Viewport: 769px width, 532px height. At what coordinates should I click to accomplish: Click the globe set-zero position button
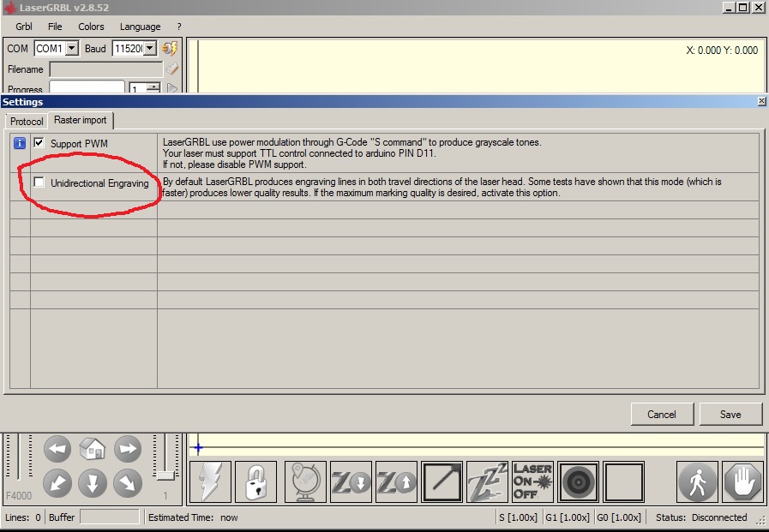305,481
